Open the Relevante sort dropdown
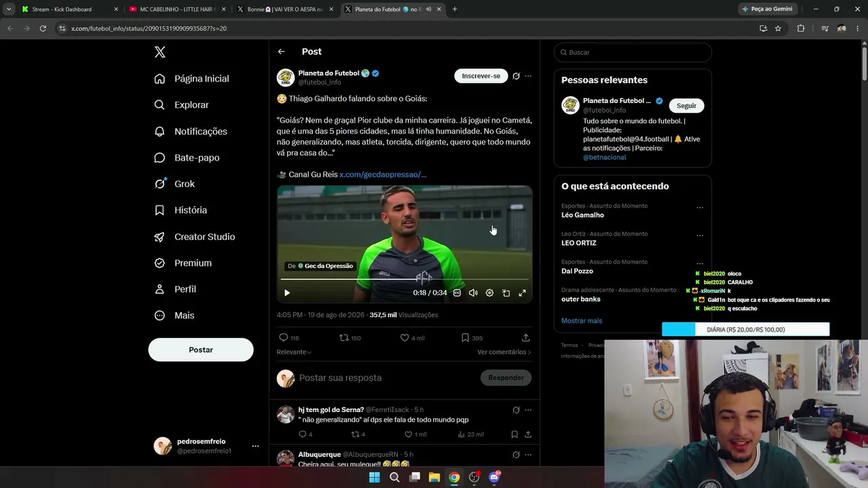This screenshot has height=488, width=868. point(294,352)
